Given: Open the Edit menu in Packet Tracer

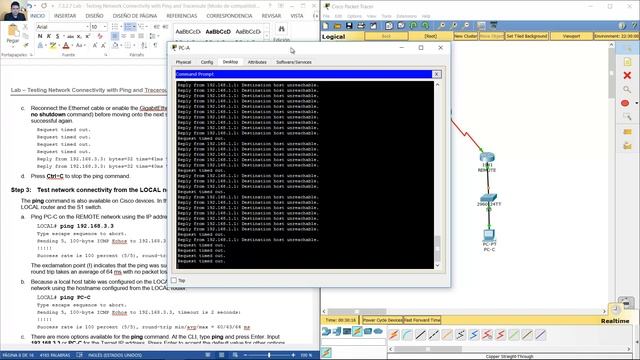Looking at the screenshot, I should (x=338, y=16).
